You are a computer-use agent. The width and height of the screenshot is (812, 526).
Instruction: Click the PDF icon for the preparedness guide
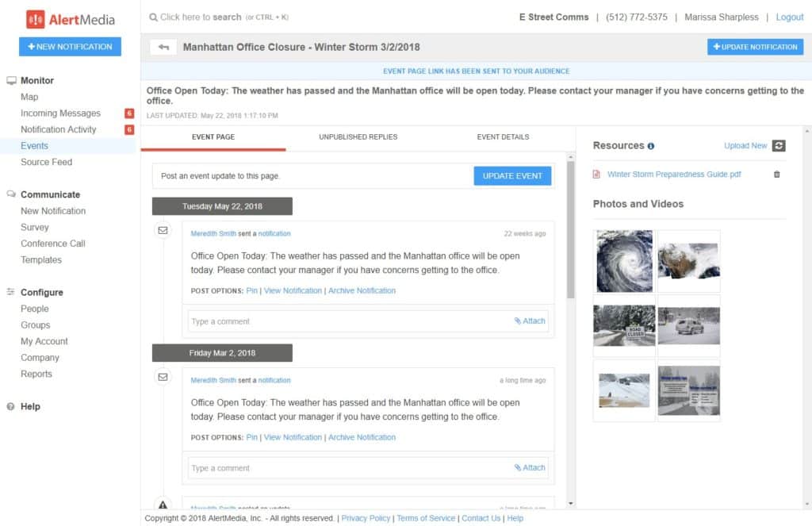[x=597, y=175]
